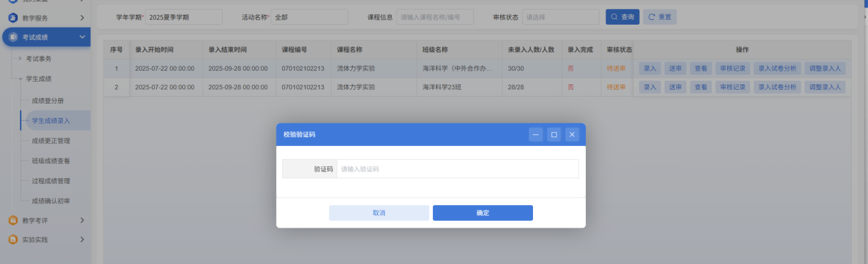This screenshot has width=868, height=264.
Task: Collapse the 学生成绩 tree node
Action: (21, 79)
